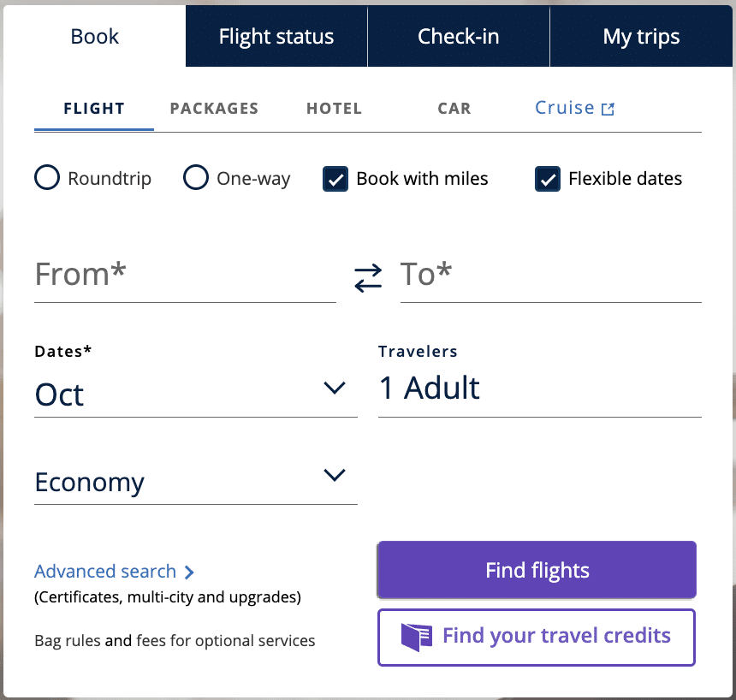Screen dimensions: 736x700
Task: Switch to the Flight status tab
Action: point(276,37)
